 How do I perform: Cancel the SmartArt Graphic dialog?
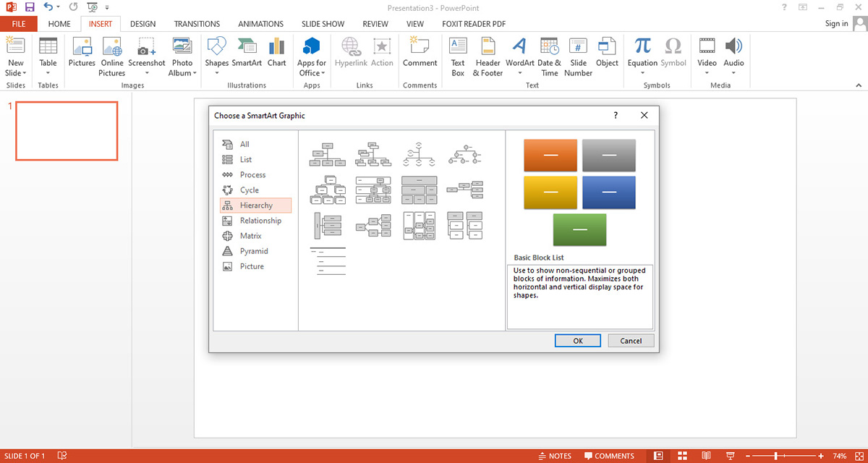coord(631,341)
